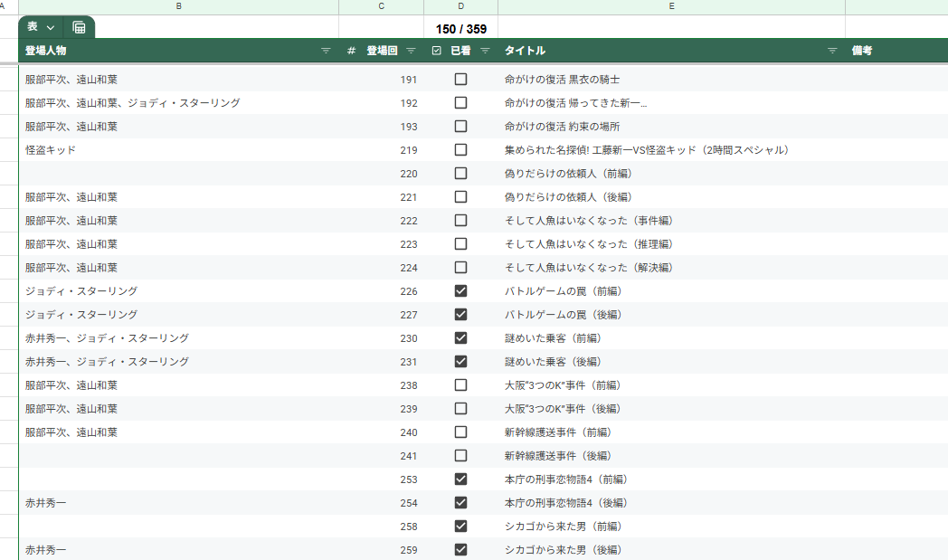Click the 備考 column header
948x560 pixels.
coord(861,51)
